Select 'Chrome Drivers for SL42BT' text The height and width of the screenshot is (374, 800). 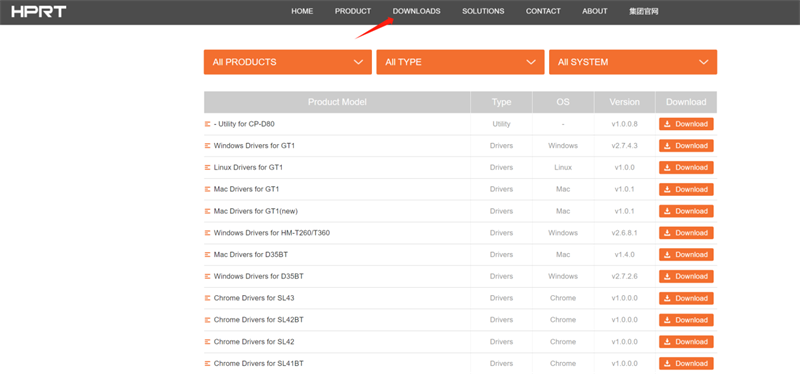pos(259,320)
